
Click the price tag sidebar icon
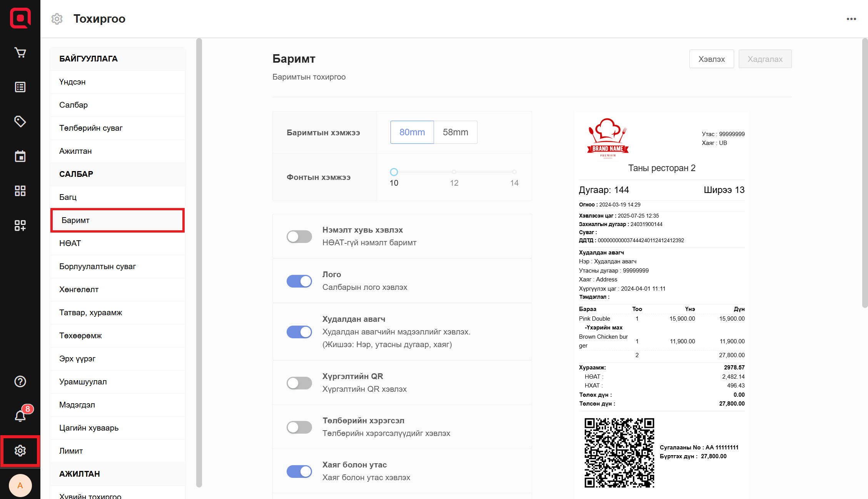[20, 121]
